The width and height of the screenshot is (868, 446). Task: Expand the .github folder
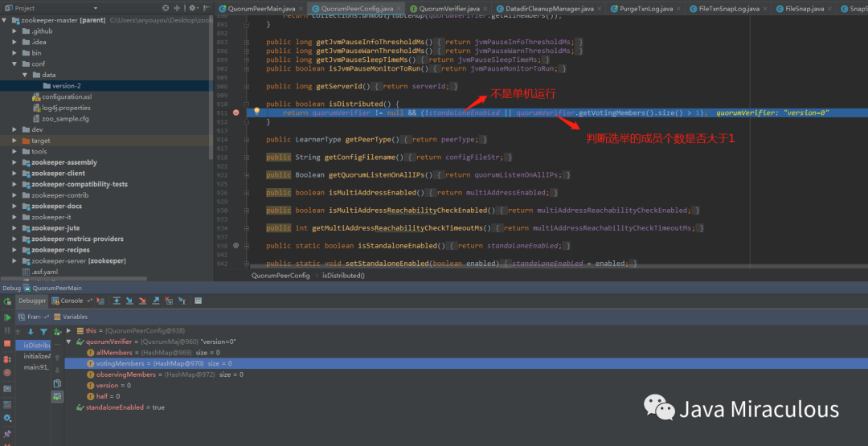point(15,31)
